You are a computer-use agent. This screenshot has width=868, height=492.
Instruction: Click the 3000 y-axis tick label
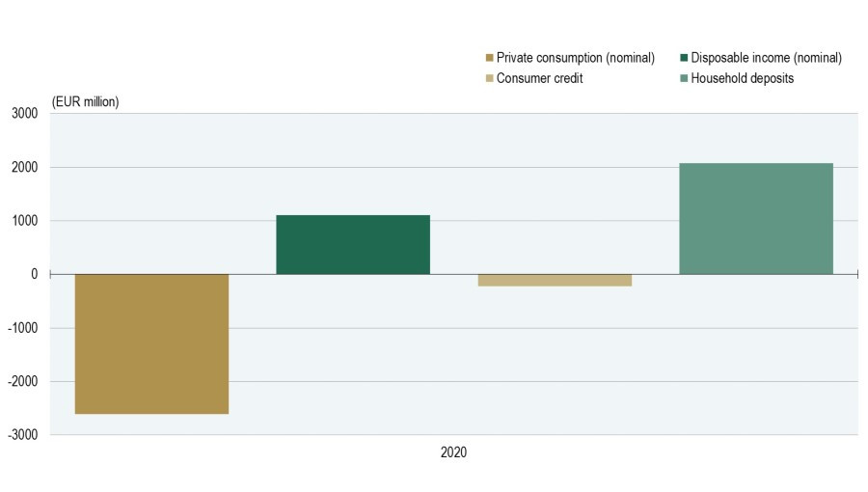tap(25, 114)
